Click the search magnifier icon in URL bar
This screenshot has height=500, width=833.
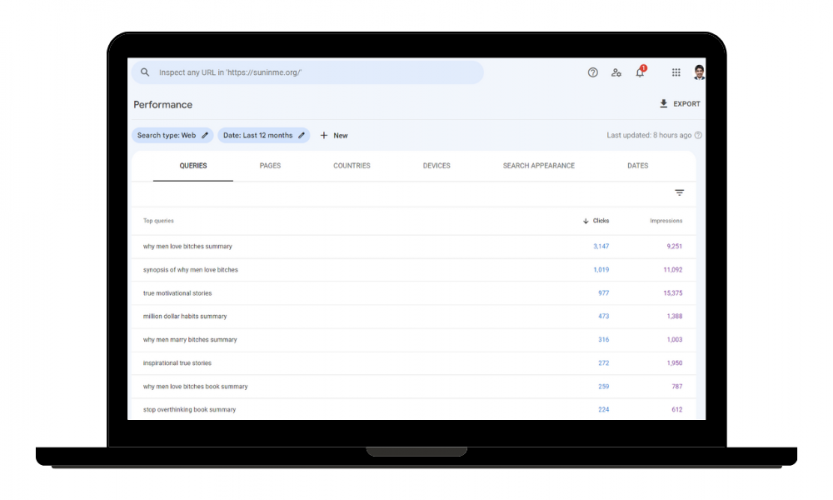pos(144,72)
